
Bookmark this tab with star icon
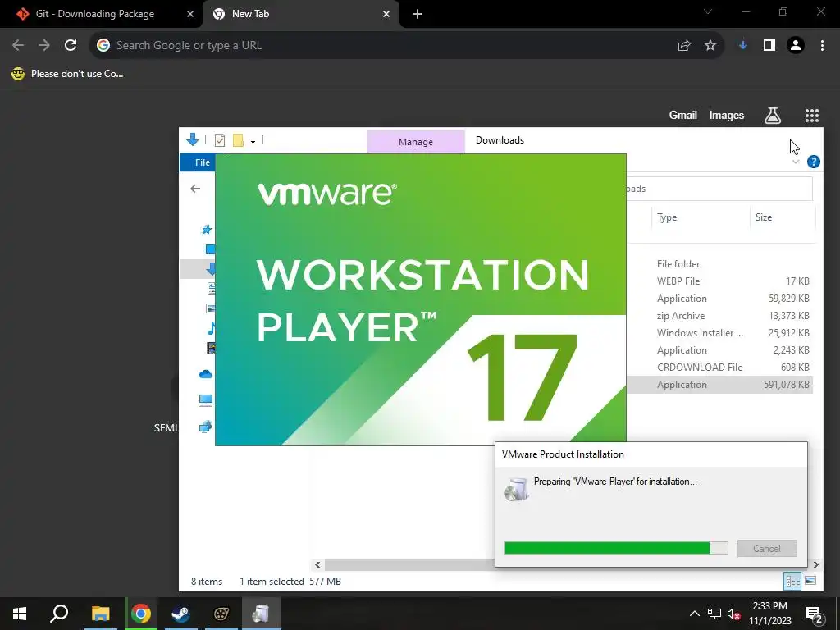710,46
